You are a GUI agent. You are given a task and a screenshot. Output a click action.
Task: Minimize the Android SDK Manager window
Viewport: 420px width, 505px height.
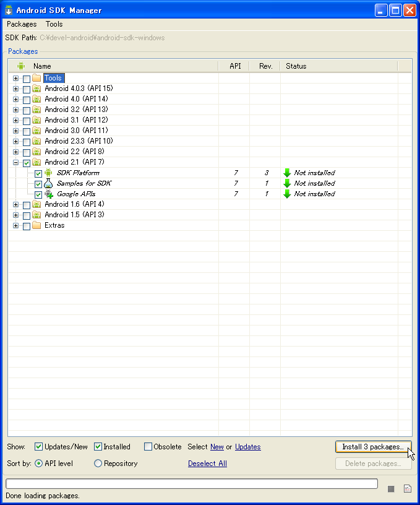(x=381, y=11)
